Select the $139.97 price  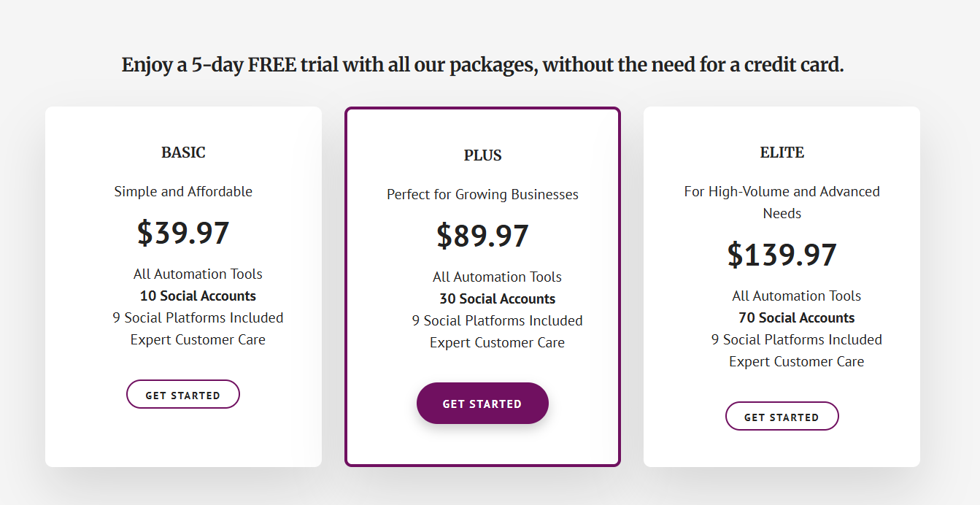pyautogui.click(x=782, y=255)
